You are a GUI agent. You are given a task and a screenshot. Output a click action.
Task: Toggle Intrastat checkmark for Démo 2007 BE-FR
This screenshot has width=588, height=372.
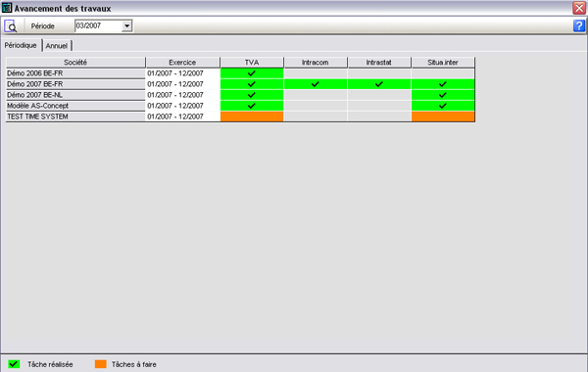(379, 84)
